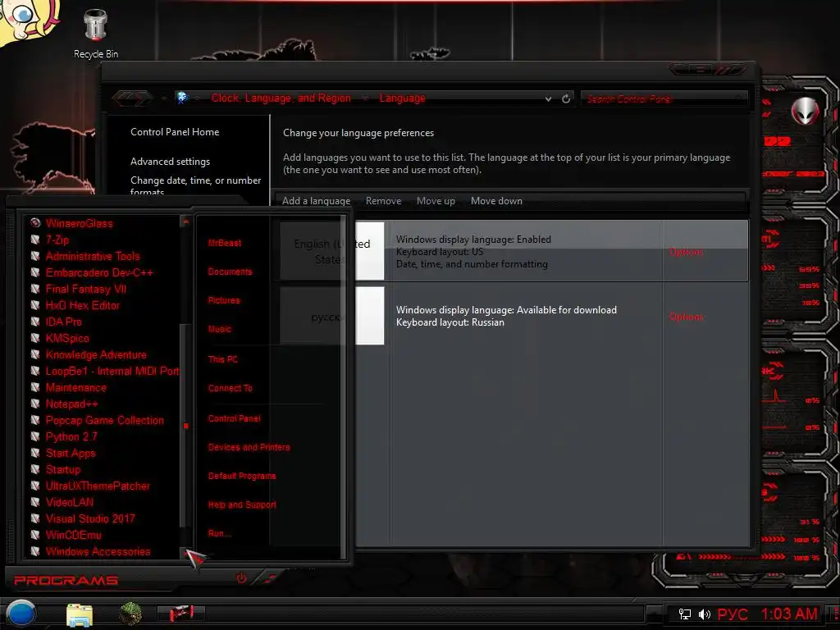The width and height of the screenshot is (840, 630).
Task: Click Clock, Language, and Region breadcrumb
Action: click(x=281, y=98)
